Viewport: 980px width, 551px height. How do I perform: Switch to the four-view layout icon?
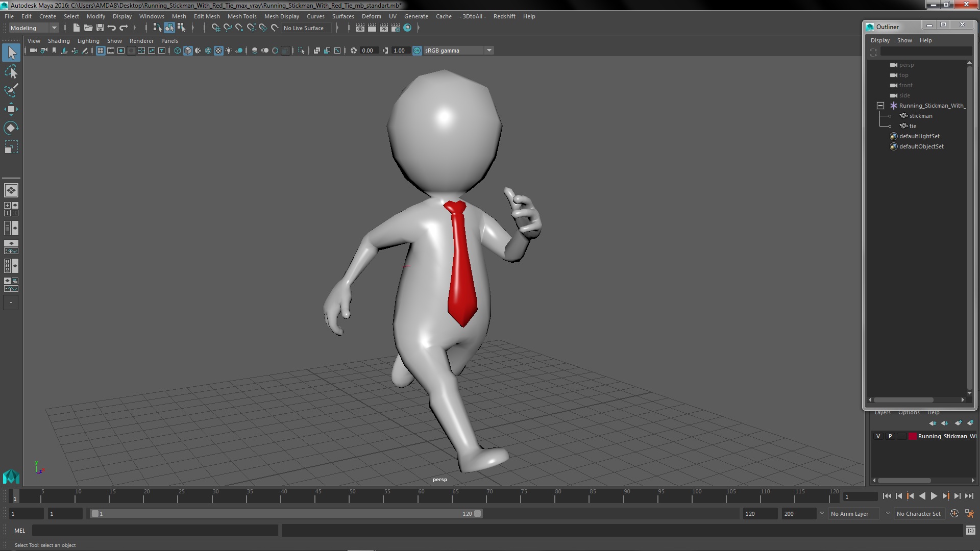[x=11, y=209]
